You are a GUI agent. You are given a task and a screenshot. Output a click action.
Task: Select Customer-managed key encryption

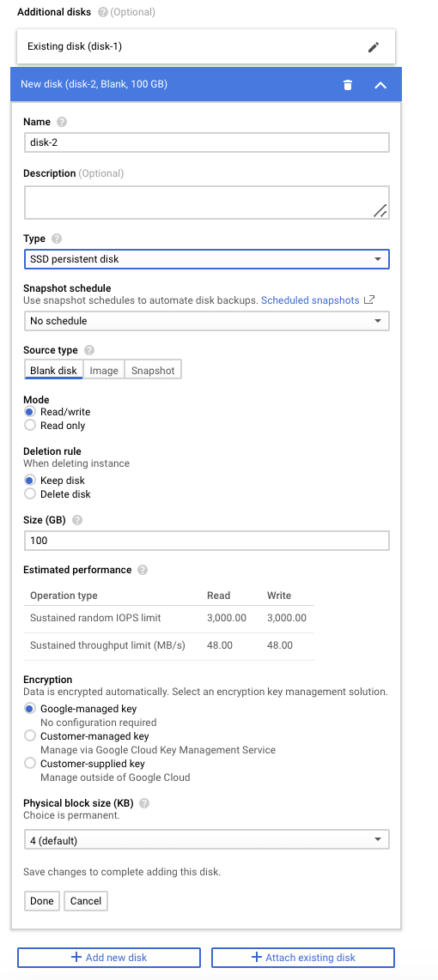tap(29, 736)
